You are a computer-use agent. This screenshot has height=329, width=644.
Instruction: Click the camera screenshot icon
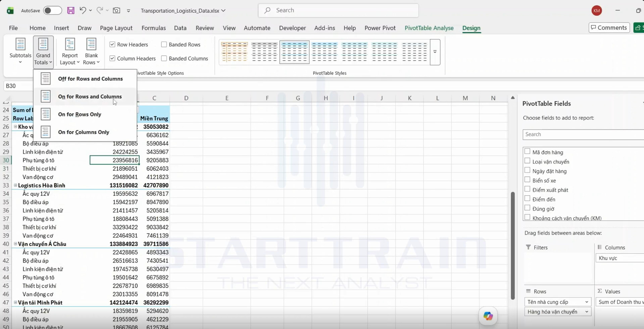coord(116,10)
